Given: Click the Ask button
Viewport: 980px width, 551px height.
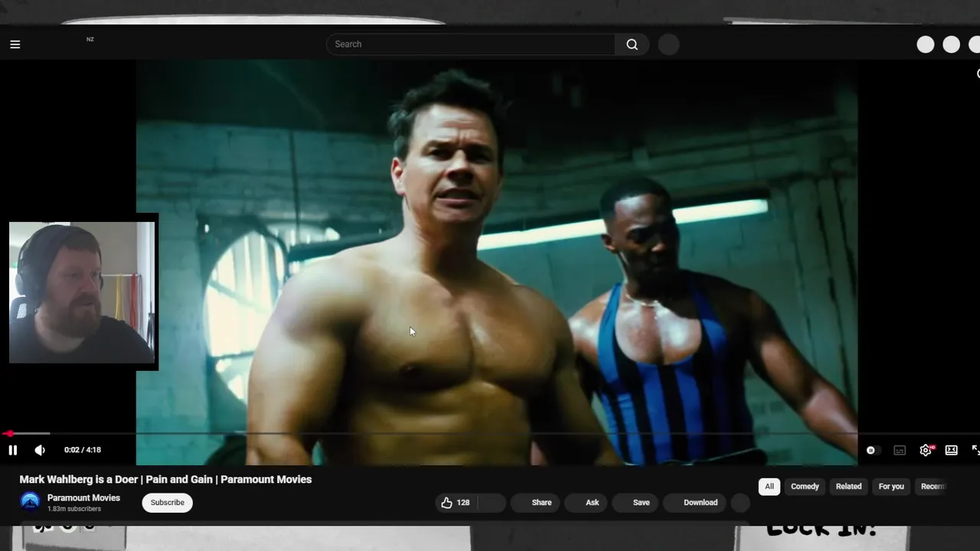Looking at the screenshot, I should click(x=586, y=503).
